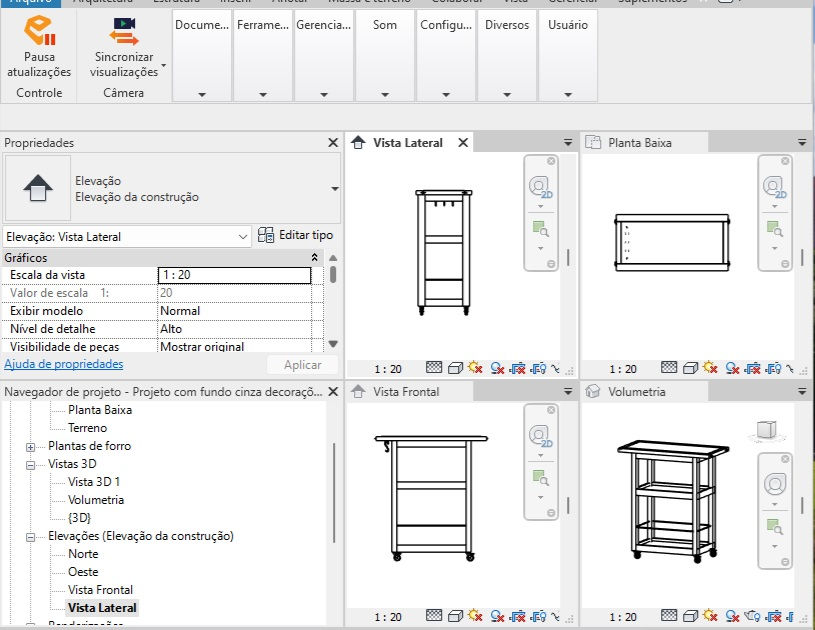Click 2D steering wheel in Vista Frontal navigation bar
The width and height of the screenshot is (815, 630).
(541, 436)
